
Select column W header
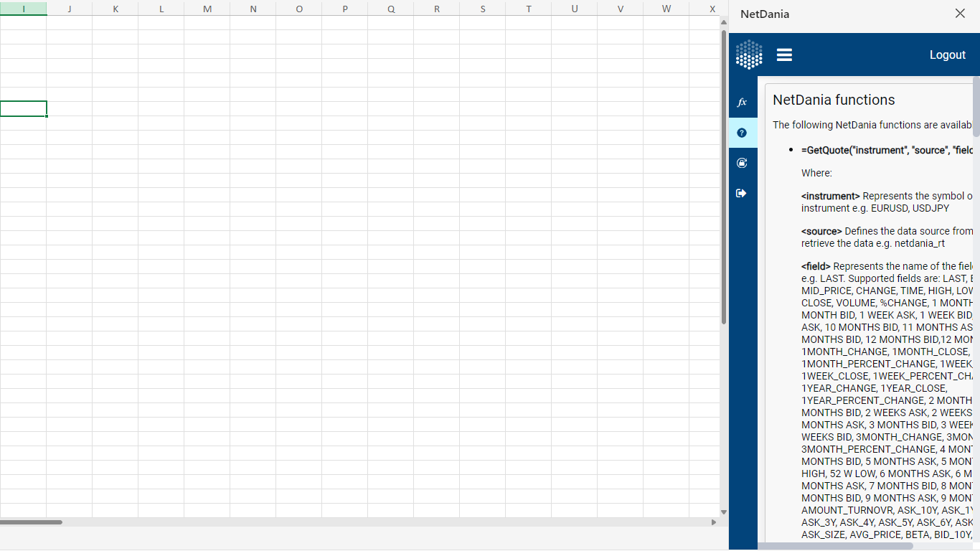click(x=666, y=9)
